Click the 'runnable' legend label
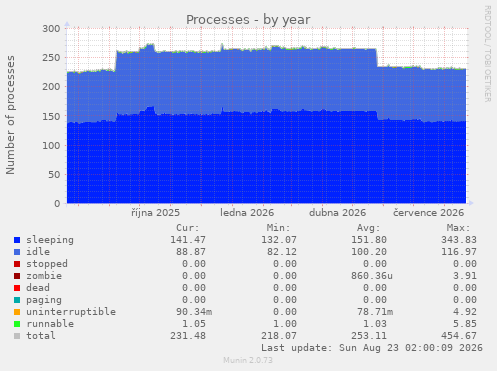 50,324
